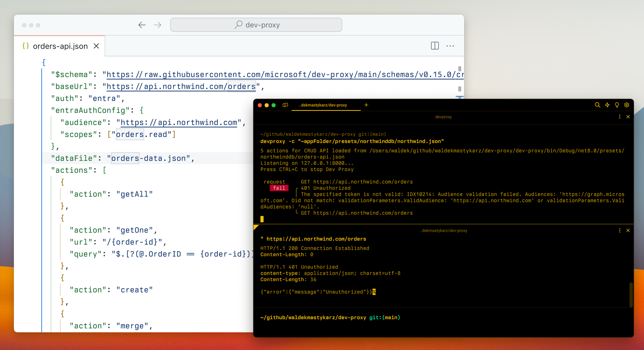Close the orders-api.json editor tab
644x350 pixels.
96,46
